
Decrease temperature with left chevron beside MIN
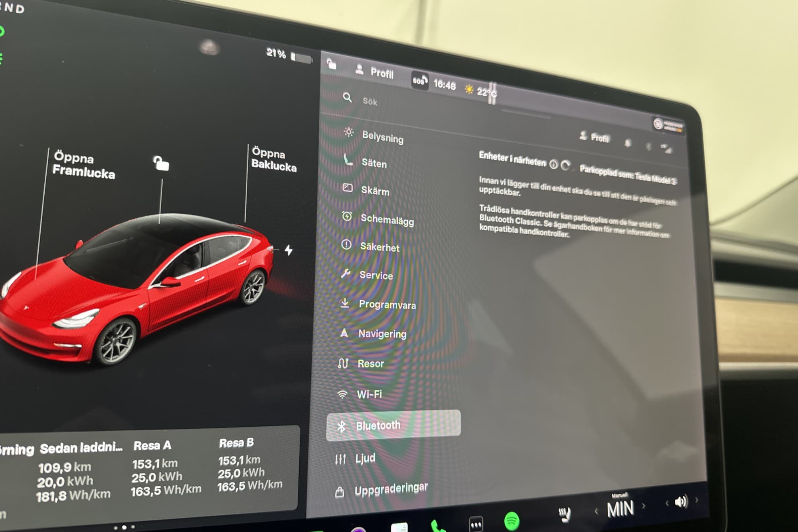point(596,511)
